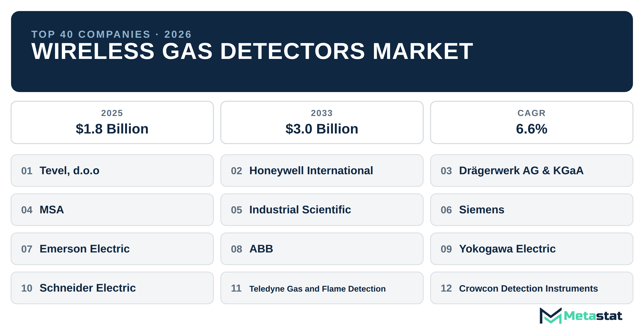Click the Industrial Scientific entry
Screen dimensions: 644x336
pos(322,210)
